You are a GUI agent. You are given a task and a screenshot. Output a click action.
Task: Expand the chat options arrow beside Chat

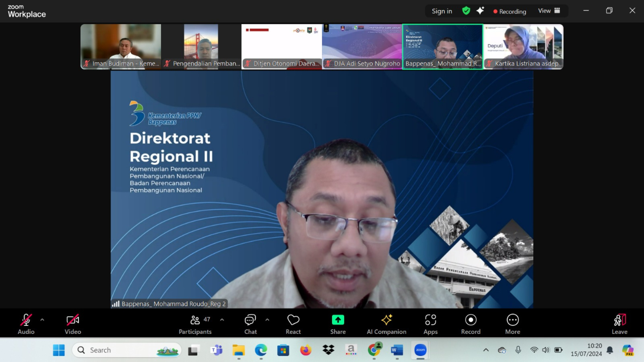[267, 320]
